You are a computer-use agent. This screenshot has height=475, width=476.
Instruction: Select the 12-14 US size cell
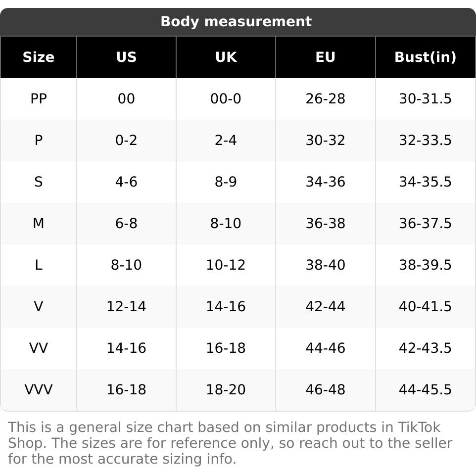[x=126, y=307]
